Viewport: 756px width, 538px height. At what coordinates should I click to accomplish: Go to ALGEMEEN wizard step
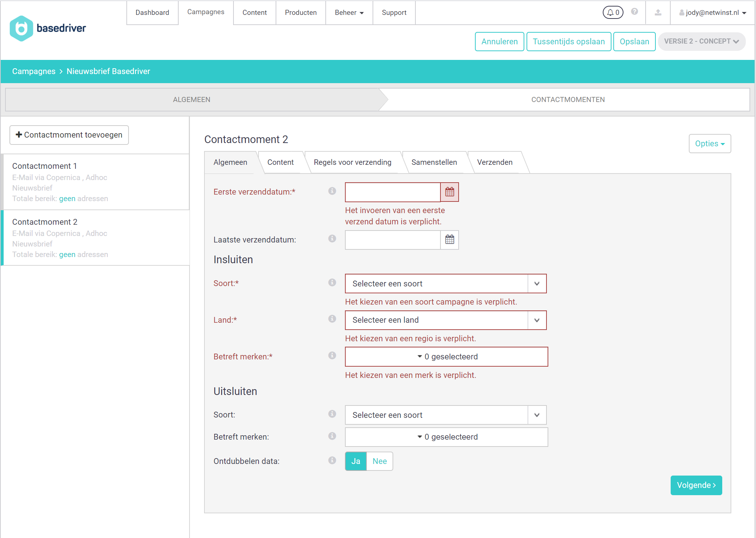(x=192, y=99)
